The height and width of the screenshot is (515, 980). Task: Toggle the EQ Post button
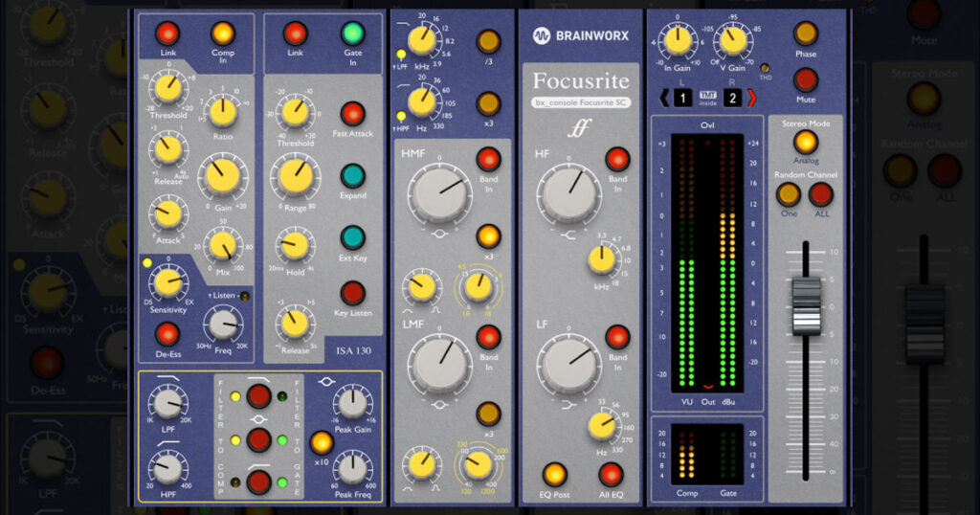click(554, 475)
